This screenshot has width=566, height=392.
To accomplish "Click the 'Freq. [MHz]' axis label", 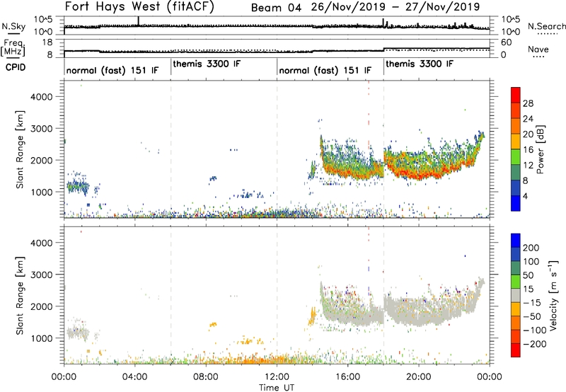I will (x=13, y=47).
